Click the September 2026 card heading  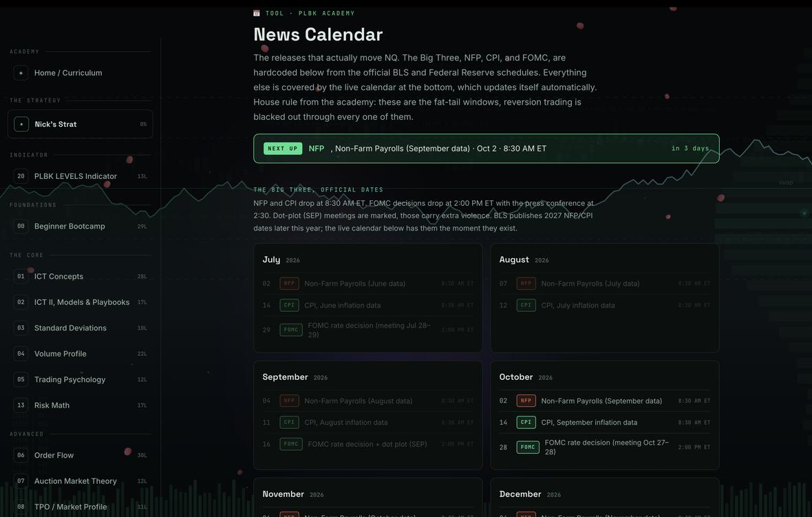[x=295, y=377]
